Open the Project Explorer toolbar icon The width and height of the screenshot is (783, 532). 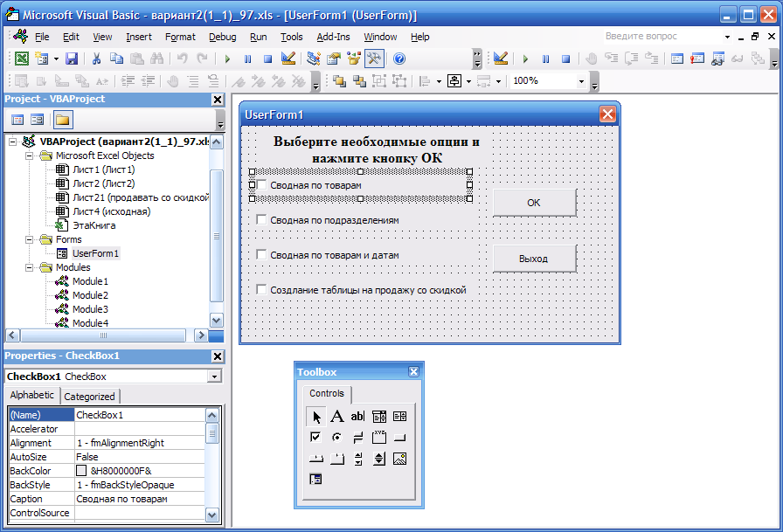(313, 59)
